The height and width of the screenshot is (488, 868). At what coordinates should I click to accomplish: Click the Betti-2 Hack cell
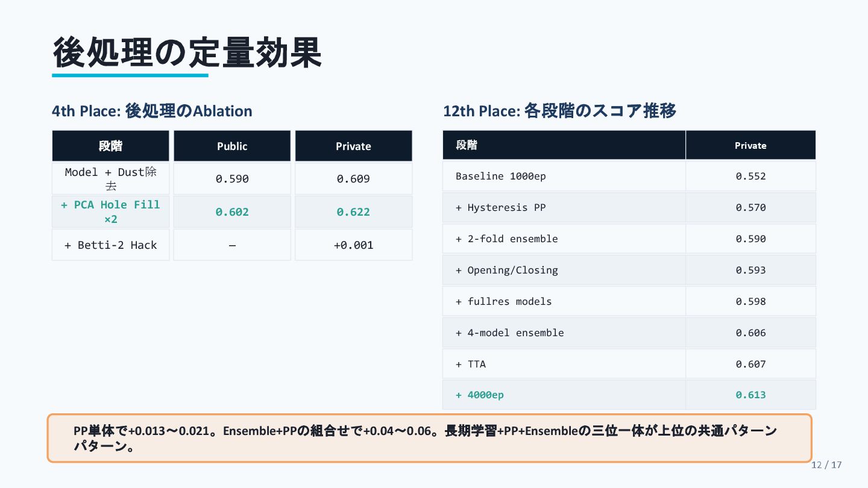pos(111,245)
